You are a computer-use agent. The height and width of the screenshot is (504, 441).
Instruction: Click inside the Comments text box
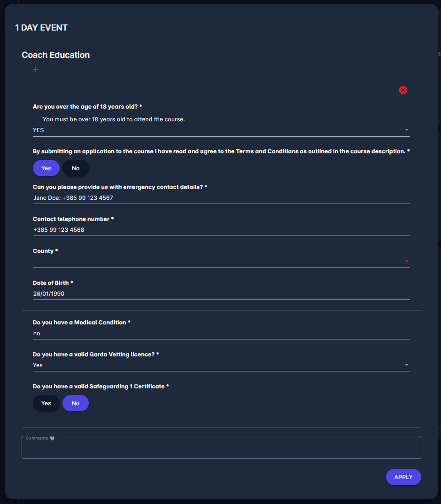pos(221,449)
